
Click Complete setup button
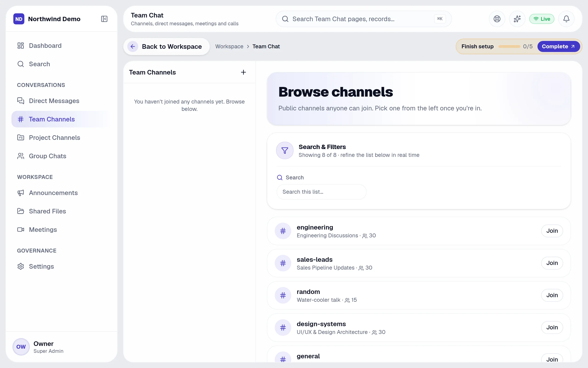tap(558, 46)
